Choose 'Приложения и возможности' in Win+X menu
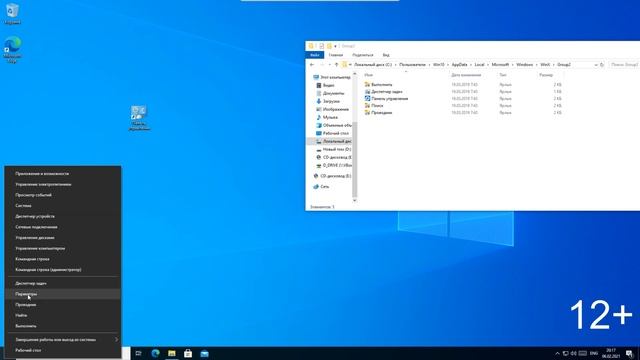The image size is (640, 360). tap(63, 173)
